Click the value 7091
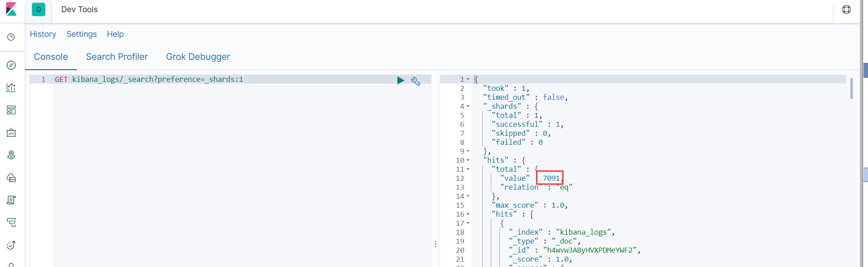 tap(551, 178)
